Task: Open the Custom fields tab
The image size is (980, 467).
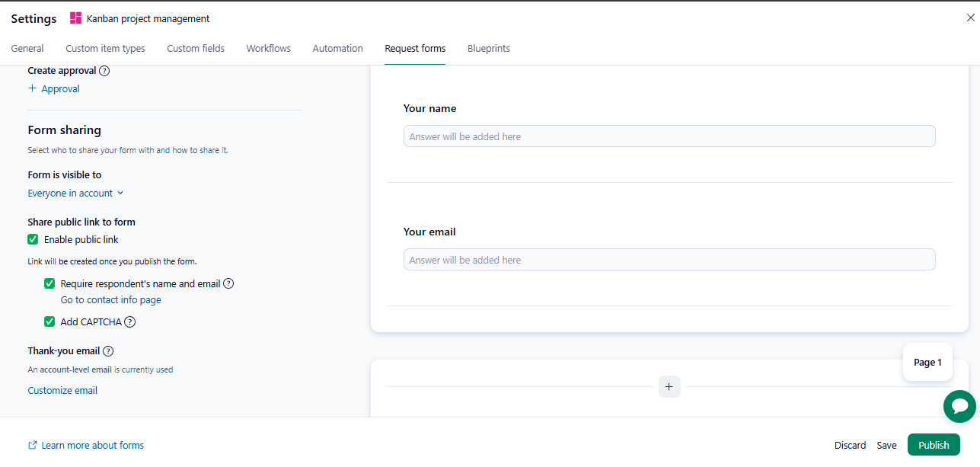Action: click(196, 48)
